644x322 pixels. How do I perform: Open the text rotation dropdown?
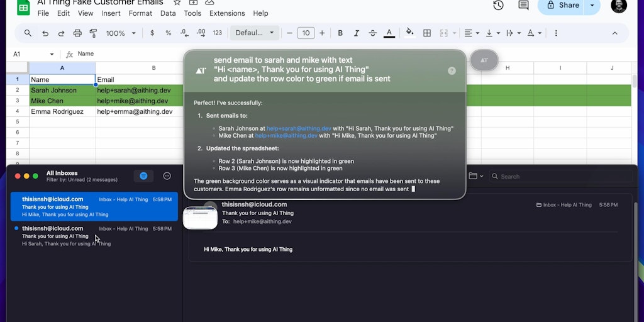coord(534,33)
